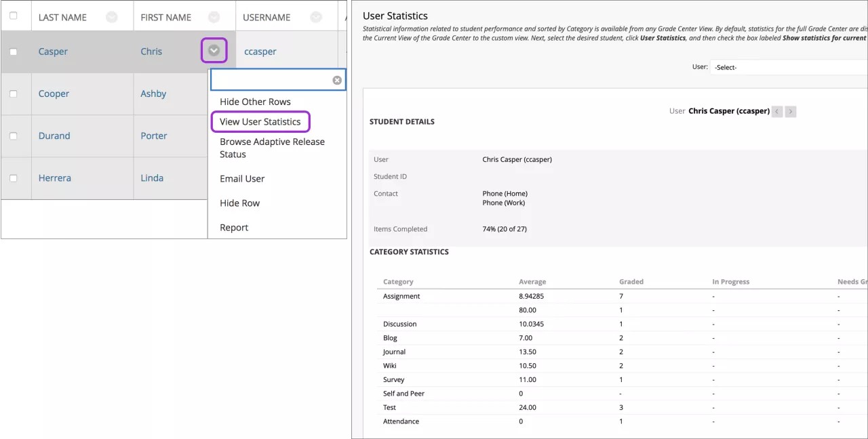
Task: Clear the search box using the X icon
Action: (336, 79)
